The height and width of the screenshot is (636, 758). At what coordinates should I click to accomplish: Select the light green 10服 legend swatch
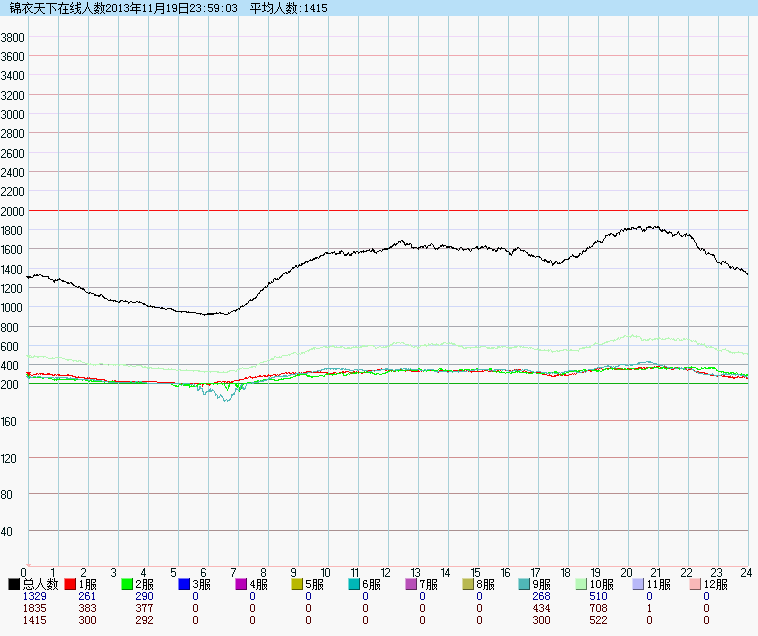(581, 584)
